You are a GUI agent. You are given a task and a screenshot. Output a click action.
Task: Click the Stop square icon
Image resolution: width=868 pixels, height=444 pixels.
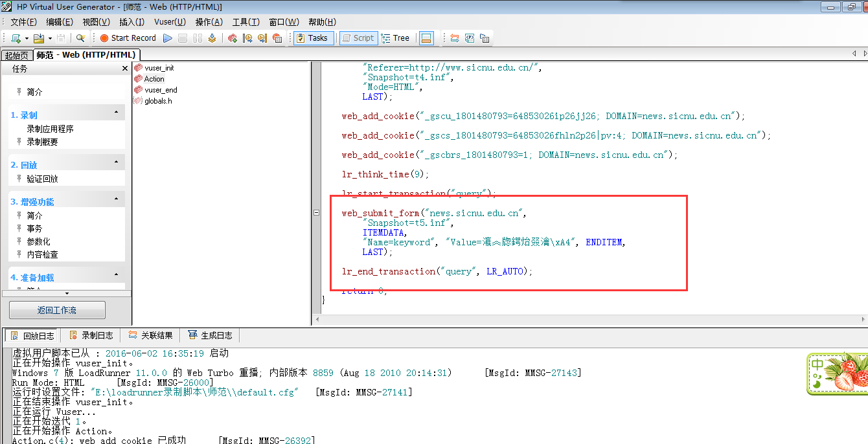point(183,38)
